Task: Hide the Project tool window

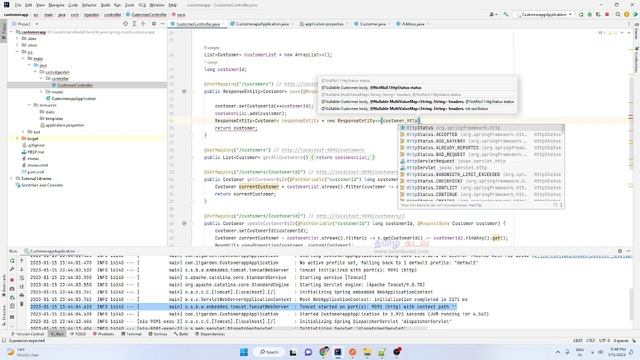Action: (x=162, y=24)
